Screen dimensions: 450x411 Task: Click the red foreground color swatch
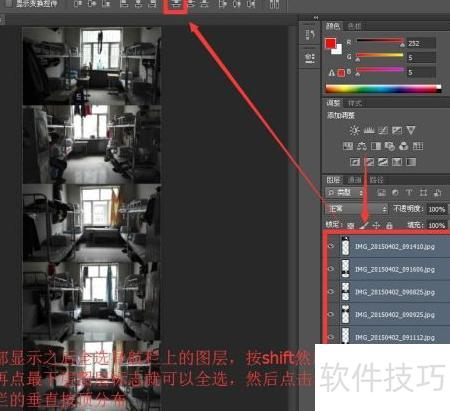pos(330,43)
